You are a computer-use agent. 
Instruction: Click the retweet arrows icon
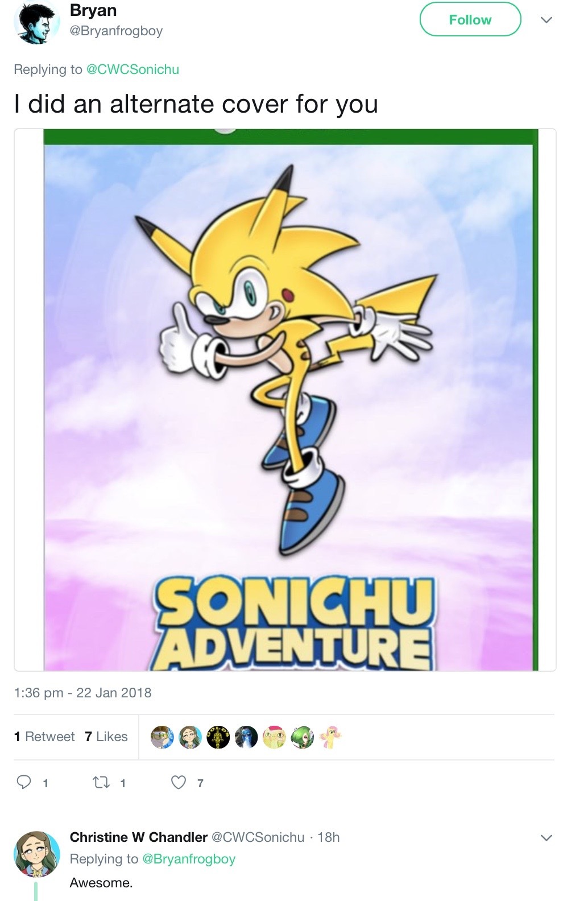[101, 783]
